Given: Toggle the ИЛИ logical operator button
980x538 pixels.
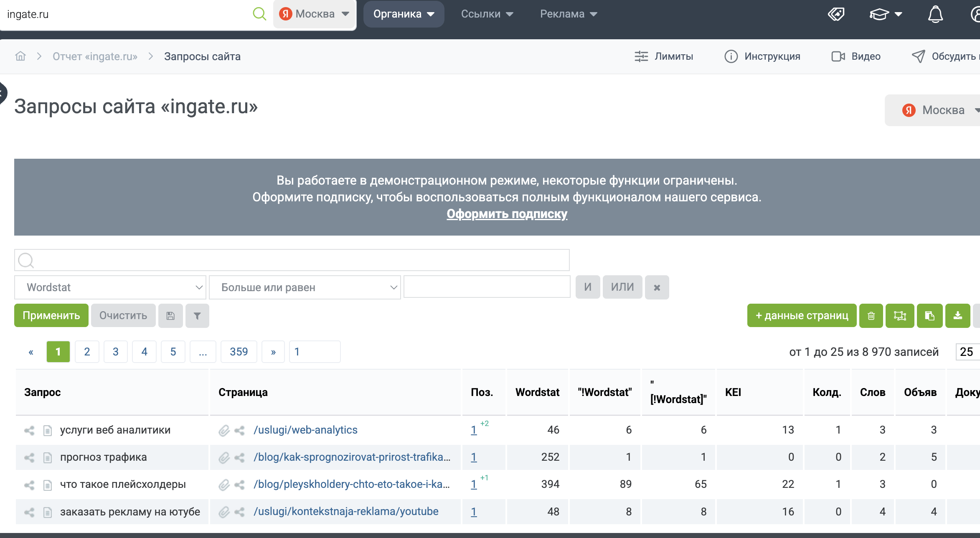Looking at the screenshot, I should 622,287.
